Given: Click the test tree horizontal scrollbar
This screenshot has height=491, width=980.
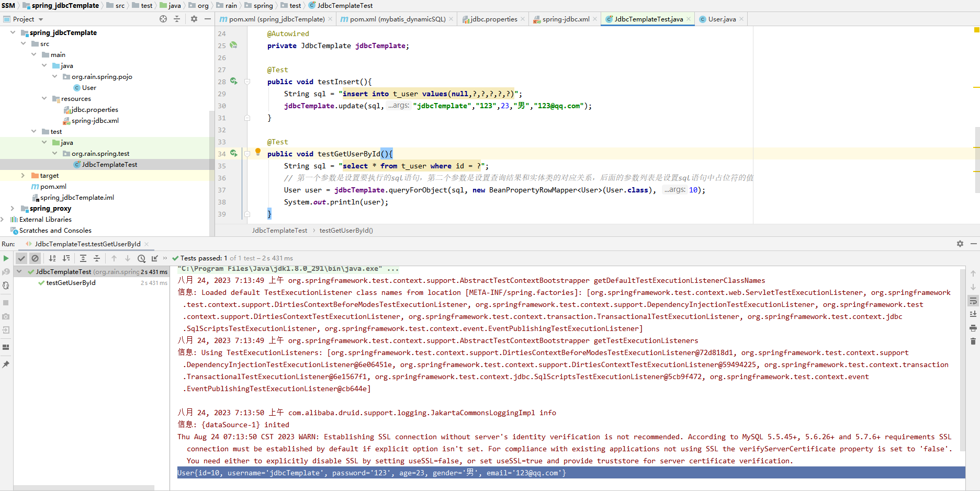Looking at the screenshot, I should click(x=84, y=488).
